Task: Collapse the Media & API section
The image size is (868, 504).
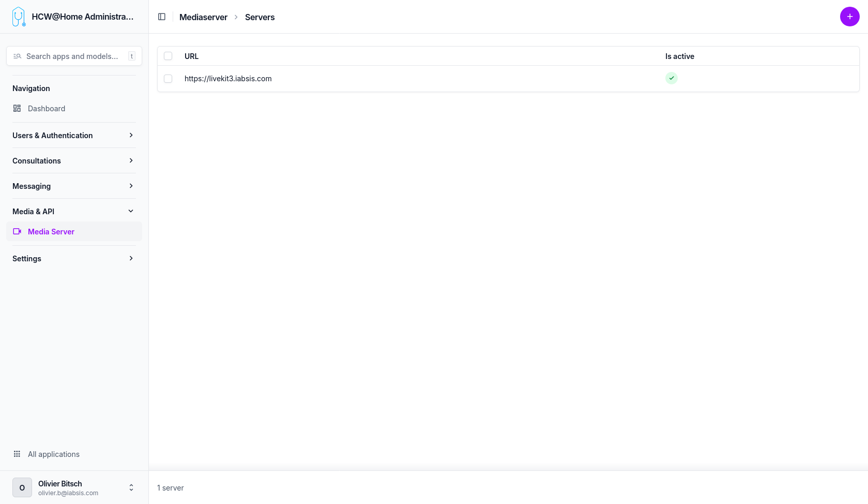Action: [x=131, y=211]
